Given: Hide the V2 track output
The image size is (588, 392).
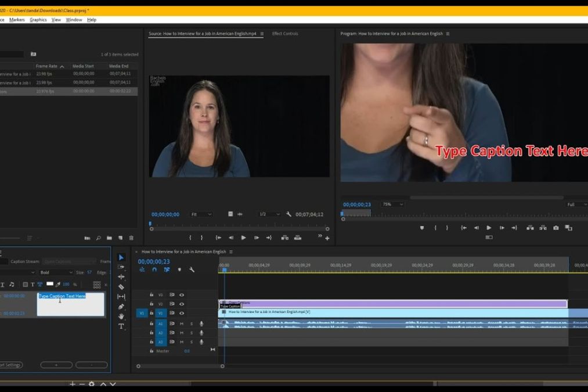Looking at the screenshot, I should [x=182, y=304].
